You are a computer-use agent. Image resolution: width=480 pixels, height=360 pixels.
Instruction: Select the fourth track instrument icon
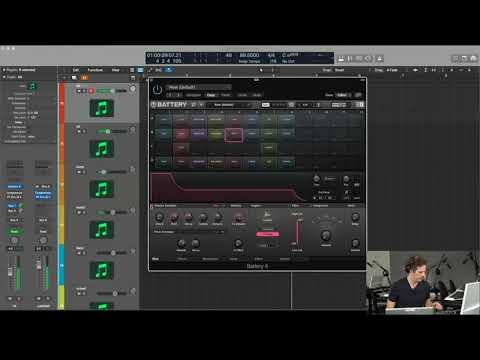click(x=102, y=230)
